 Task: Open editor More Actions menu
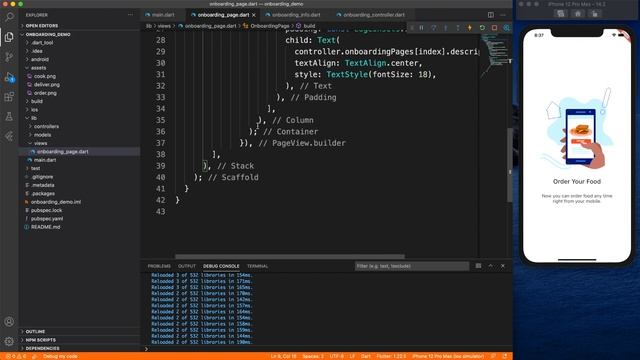tap(503, 15)
